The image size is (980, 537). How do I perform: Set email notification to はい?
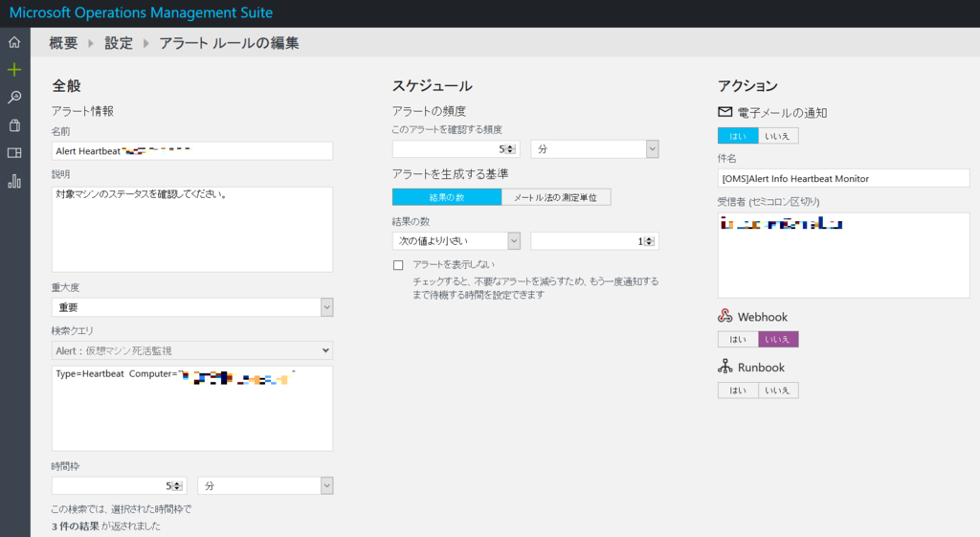(738, 136)
